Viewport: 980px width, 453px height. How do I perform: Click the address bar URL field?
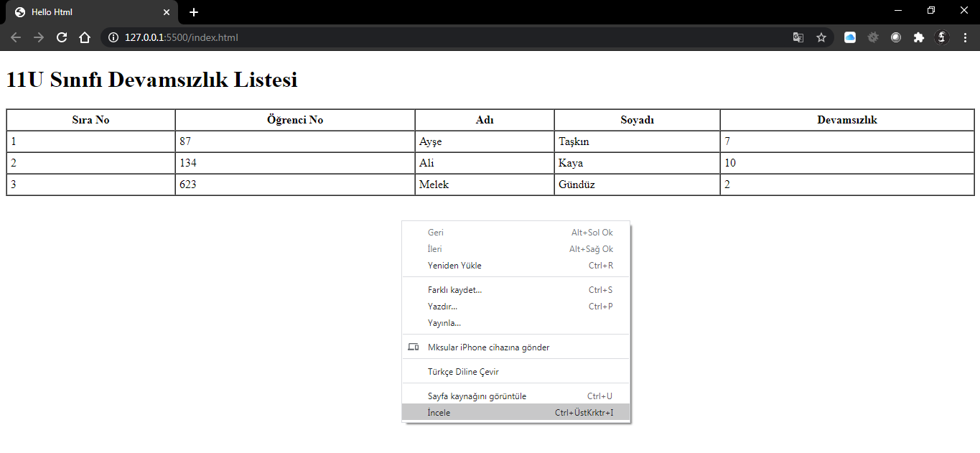431,37
